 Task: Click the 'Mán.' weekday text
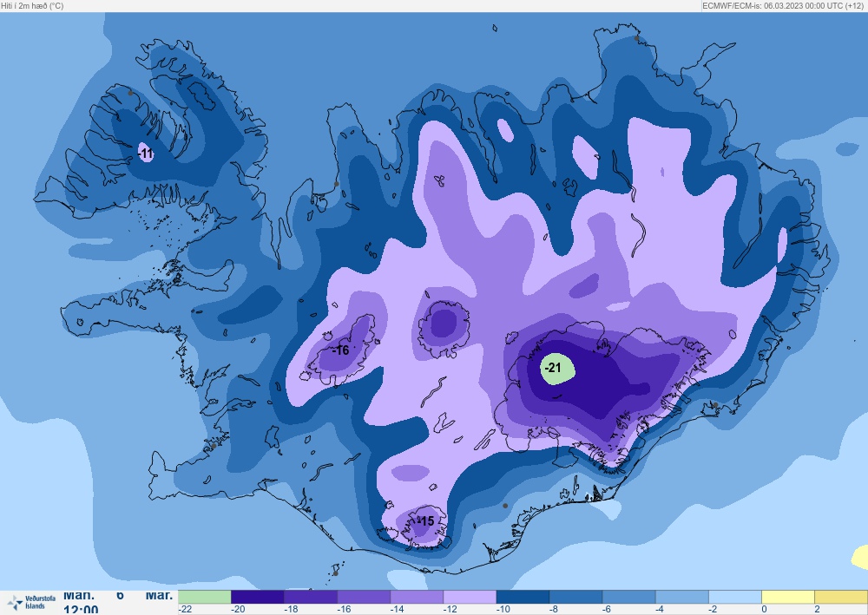pyautogui.click(x=79, y=596)
